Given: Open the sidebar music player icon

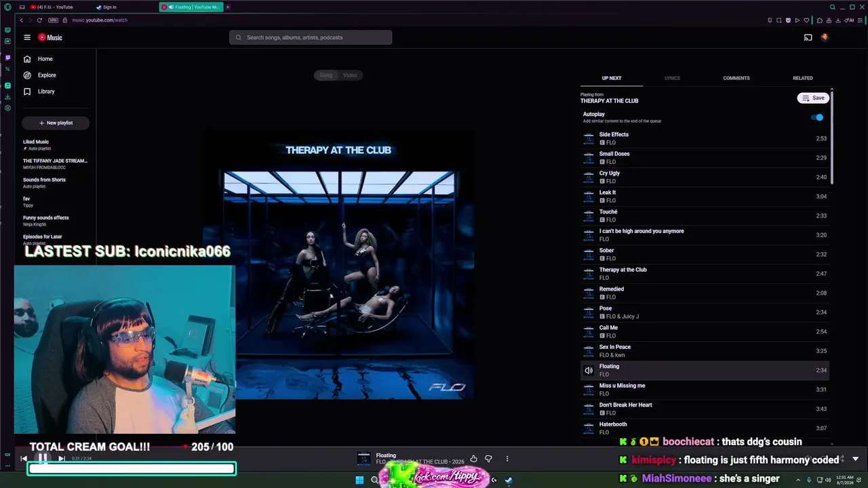Looking at the screenshot, I should click(7, 85).
